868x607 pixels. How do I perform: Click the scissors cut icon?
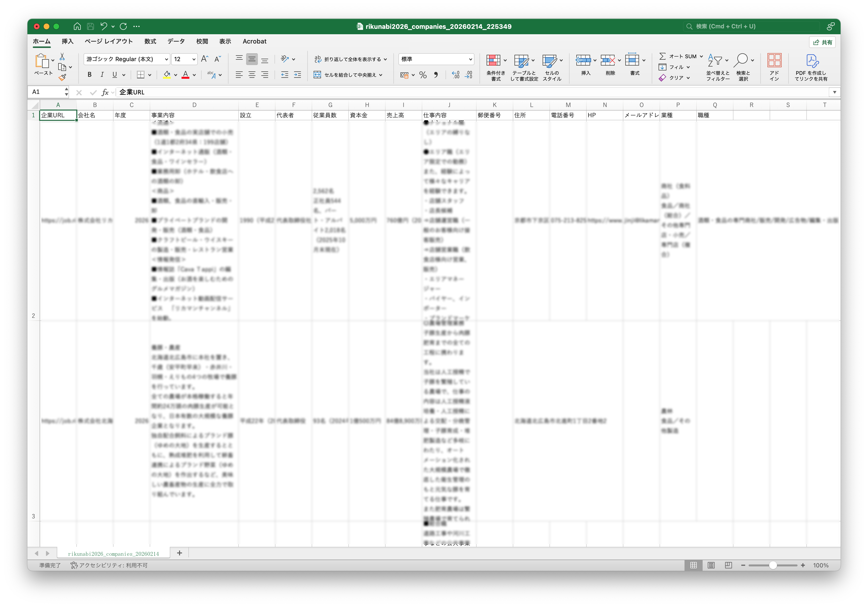62,57
